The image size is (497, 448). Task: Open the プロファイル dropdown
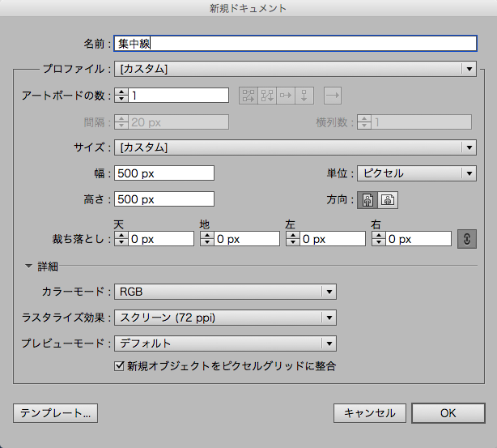(295, 69)
